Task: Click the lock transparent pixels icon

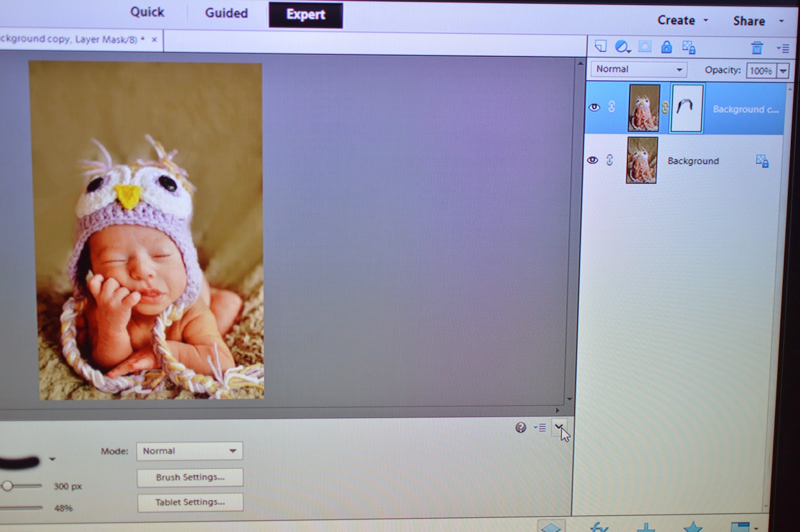Action: [689, 47]
